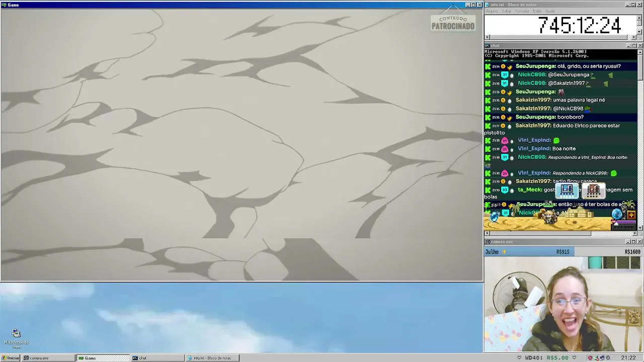644x362 pixels.
Task: Minimize the chat console window
Action: point(628,46)
